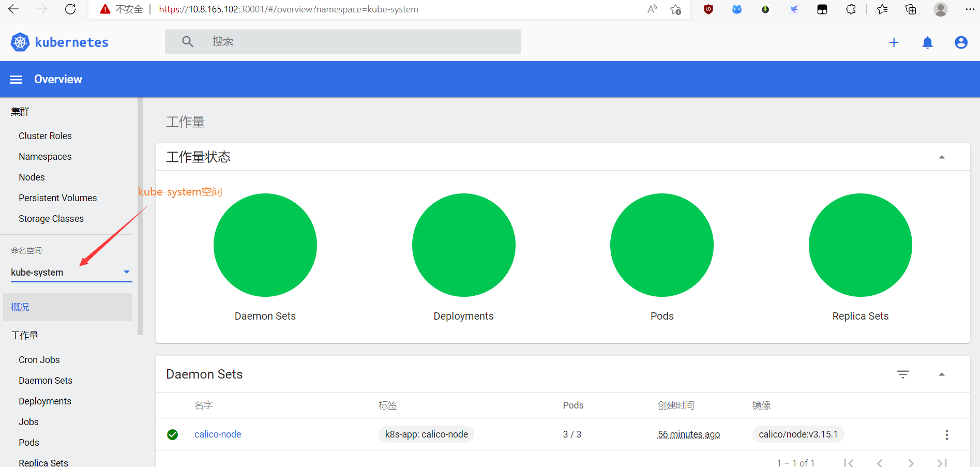Open the browser collections icon

(911, 9)
